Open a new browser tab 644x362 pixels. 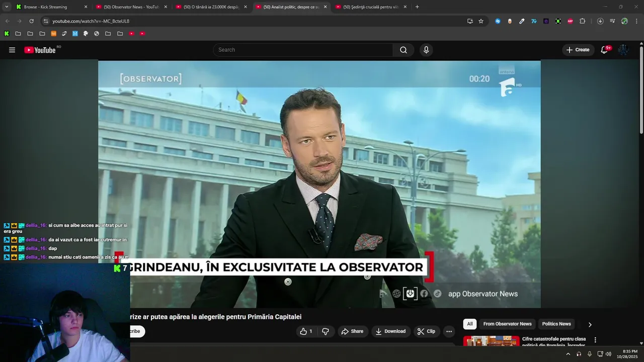[417, 7]
